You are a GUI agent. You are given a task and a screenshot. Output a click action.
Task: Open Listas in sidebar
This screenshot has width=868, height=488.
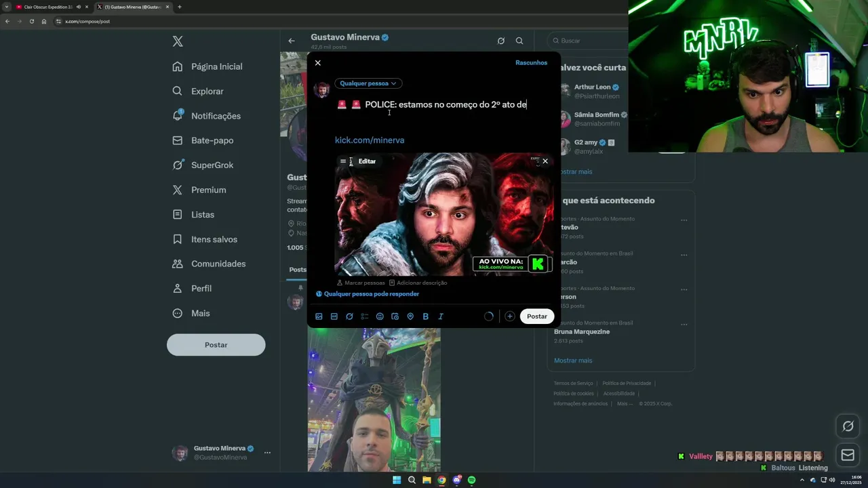193,214
